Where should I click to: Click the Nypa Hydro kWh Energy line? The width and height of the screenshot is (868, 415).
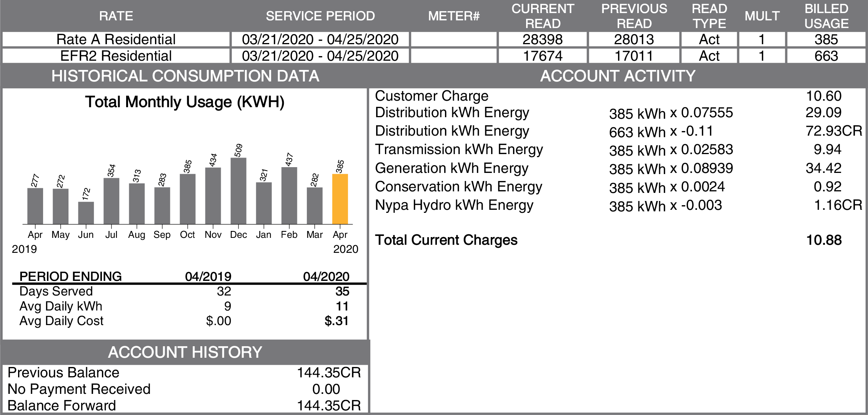[454, 205]
